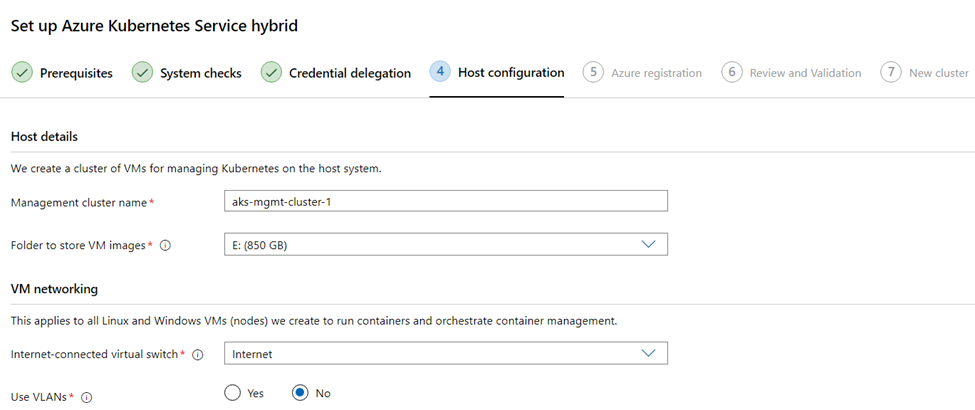Click the Prerequisites green checkmark icon
The image size is (975, 410).
tap(22, 73)
